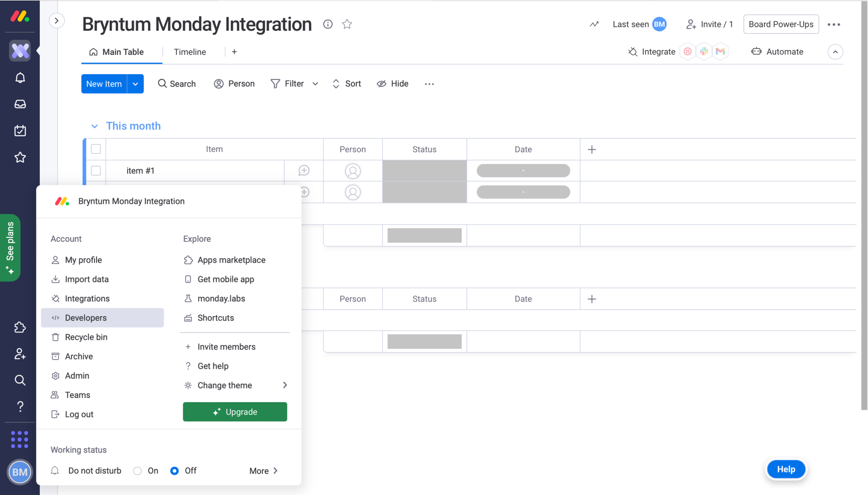This screenshot has height=495, width=868.
Task: Expand the collapsed sidebar arrow
Action: 57,20
